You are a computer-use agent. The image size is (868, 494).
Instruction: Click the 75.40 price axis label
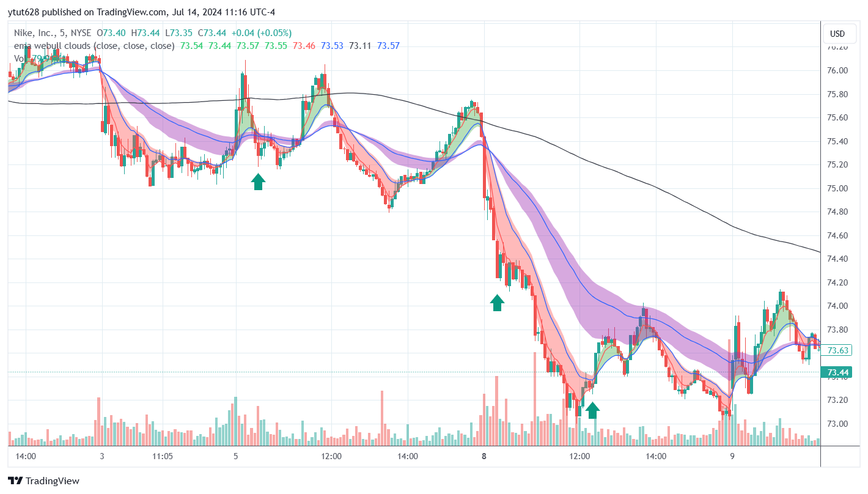click(x=837, y=141)
